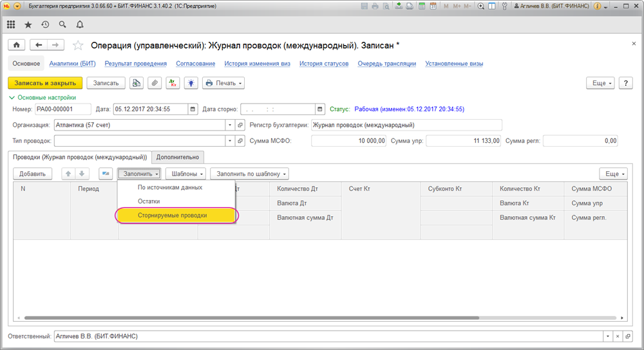
Task: Go to the home page icon
Action: click(x=17, y=45)
